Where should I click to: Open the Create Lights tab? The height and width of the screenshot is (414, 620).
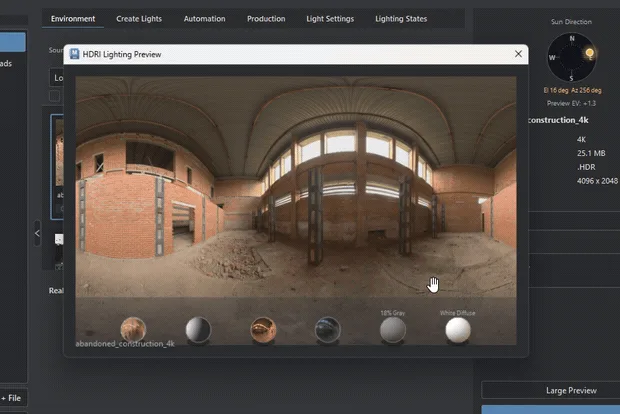[139, 19]
